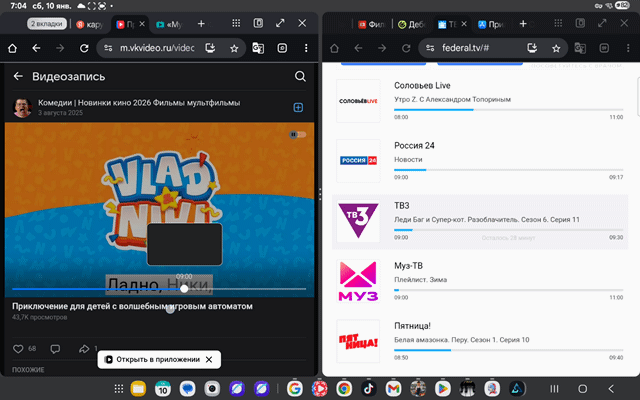This screenshot has width=640, height=400.
Task: Open translate icon in left browser toolbar
Action: click(x=258, y=47)
